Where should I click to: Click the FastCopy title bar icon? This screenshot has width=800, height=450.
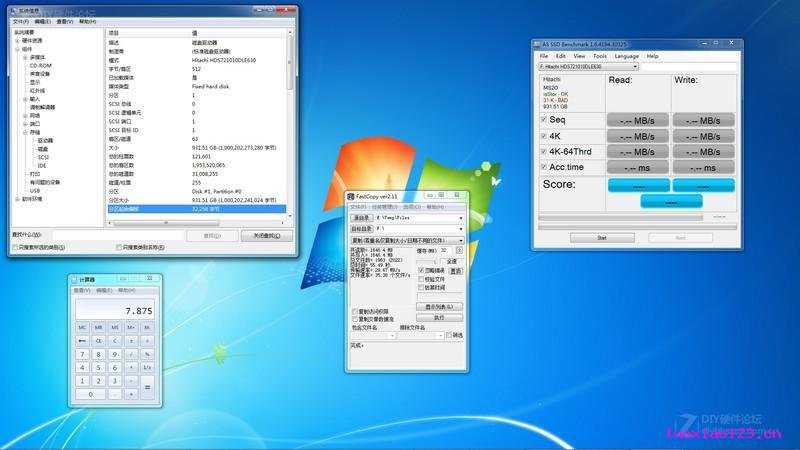[x=351, y=196]
